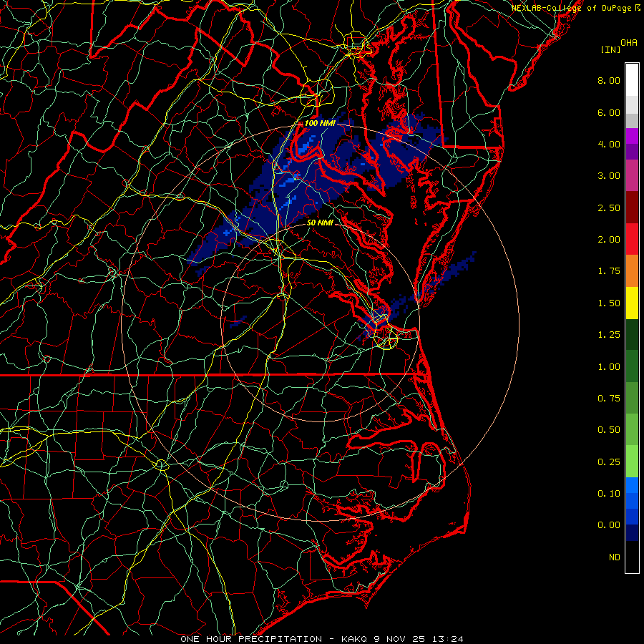Click the orange swatch in the color scale
The height and width of the screenshot is (644, 644).
click(x=632, y=271)
